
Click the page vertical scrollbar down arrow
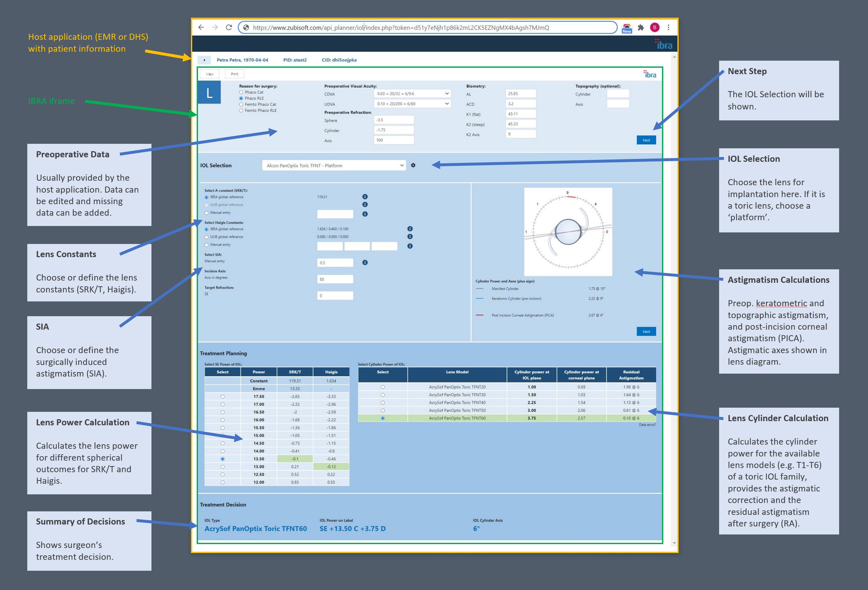(x=674, y=543)
